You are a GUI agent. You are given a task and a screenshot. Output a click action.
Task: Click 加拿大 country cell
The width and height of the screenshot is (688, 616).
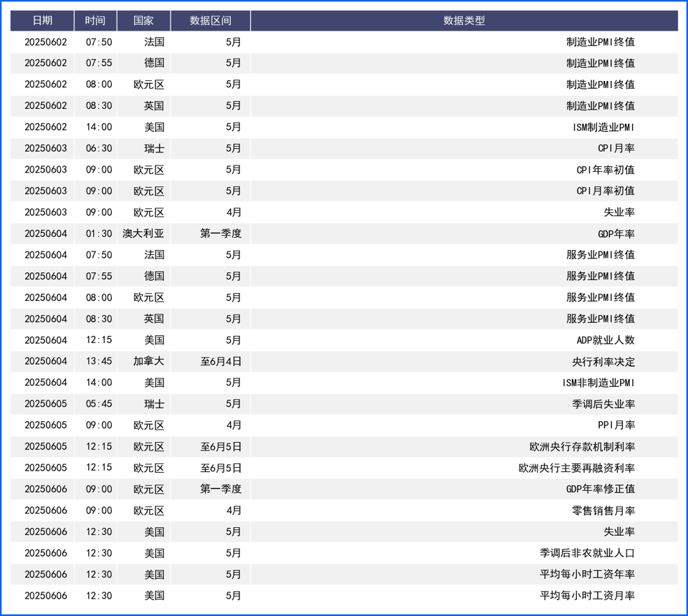coord(149,361)
